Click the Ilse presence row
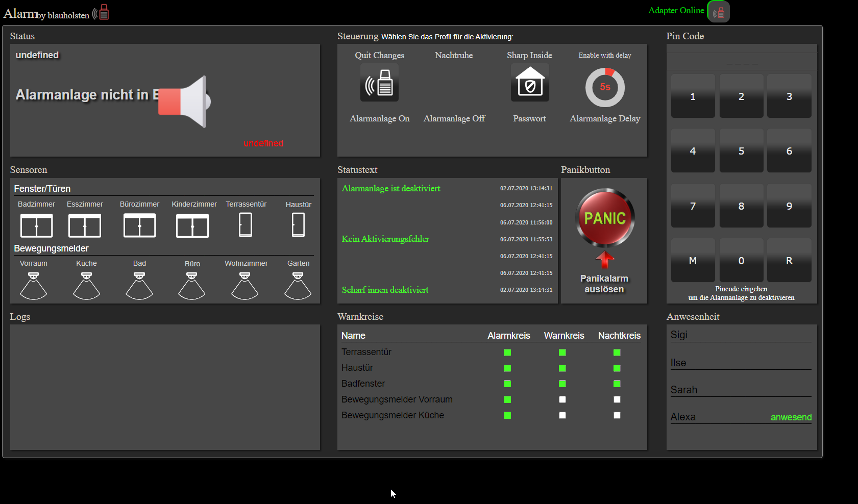Image resolution: width=858 pixels, height=504 pixels. pos(741,363)
